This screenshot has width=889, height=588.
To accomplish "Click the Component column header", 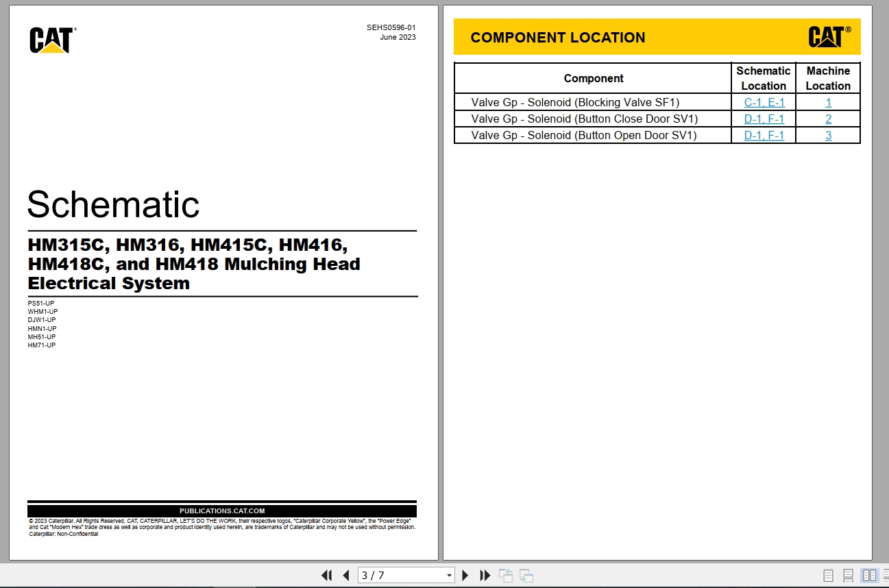I will click(594, 78).
